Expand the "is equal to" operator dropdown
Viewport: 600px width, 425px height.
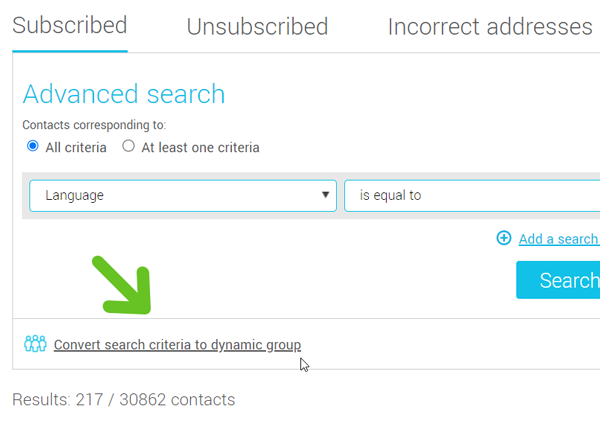click(x=470, y=196)
